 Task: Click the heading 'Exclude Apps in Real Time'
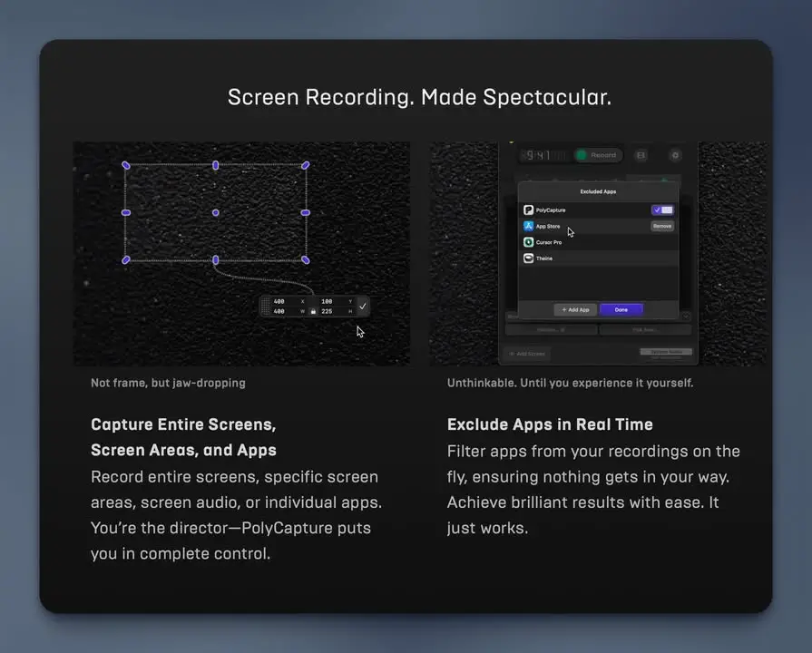[550, 424]
